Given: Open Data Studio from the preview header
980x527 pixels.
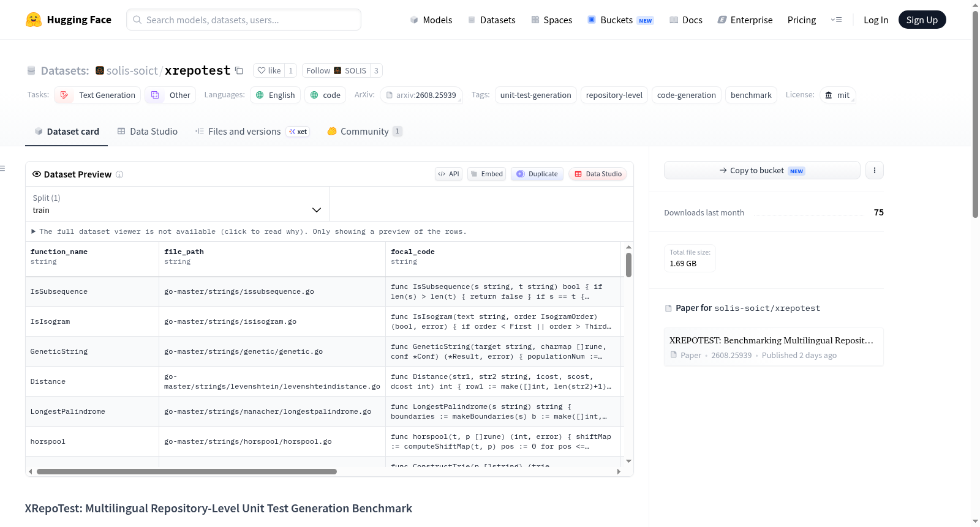Looking at the screenshot, I should click(x=598, y=174).
